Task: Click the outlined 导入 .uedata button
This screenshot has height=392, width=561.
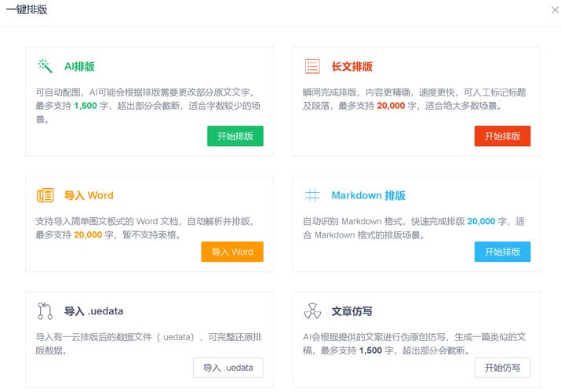Action: [x=228, y=368]
